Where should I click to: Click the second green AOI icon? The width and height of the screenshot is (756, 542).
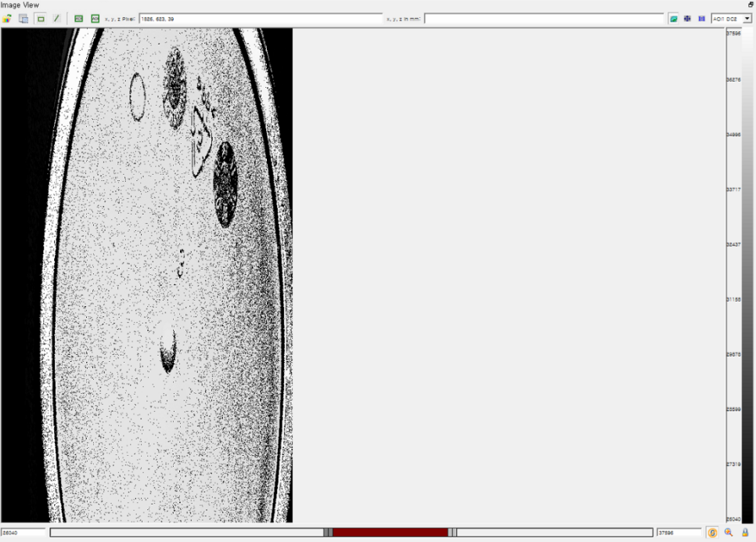[x=95, y=18]
